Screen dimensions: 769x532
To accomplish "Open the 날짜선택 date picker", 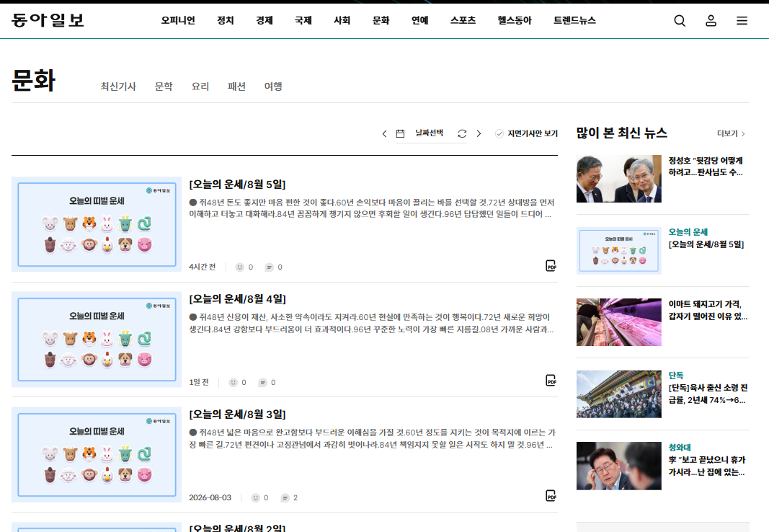I will pos(429,133).
